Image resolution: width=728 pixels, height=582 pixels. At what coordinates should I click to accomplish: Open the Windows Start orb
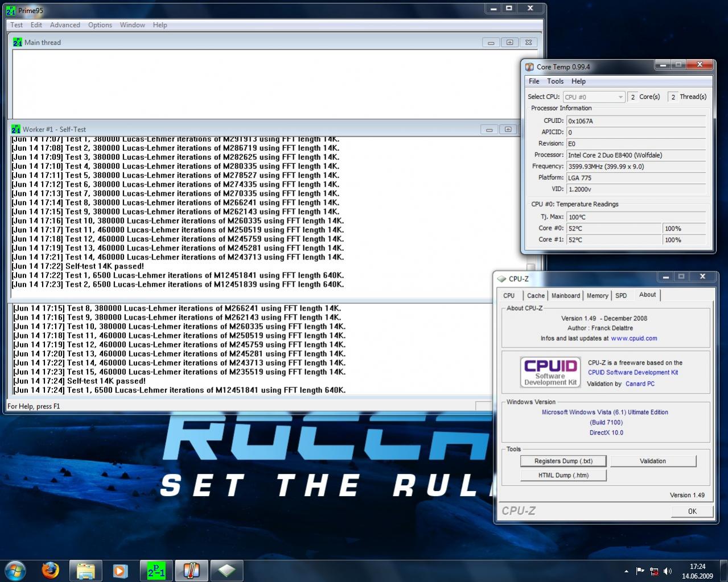[15, 570]
